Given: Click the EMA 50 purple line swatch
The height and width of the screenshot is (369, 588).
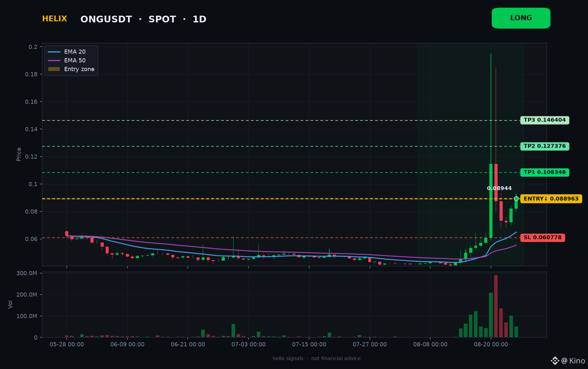Looking at the screenshot, I should 54,60.
